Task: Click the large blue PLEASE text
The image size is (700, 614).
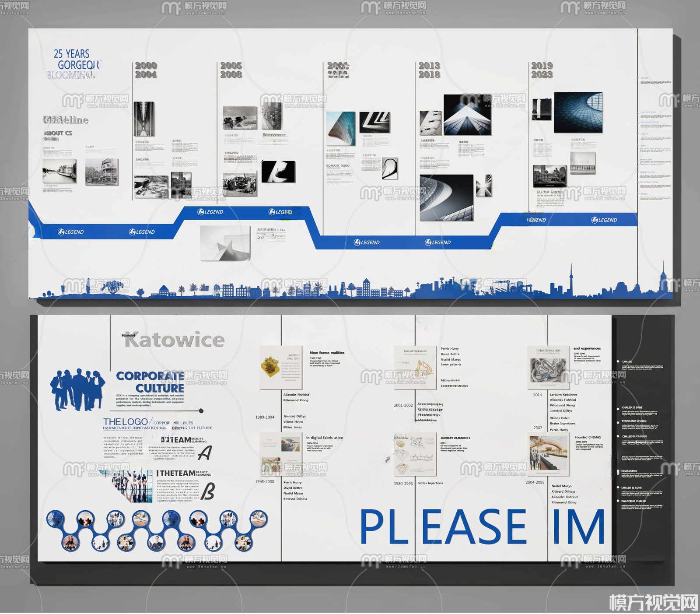Action: pyautogui.click(x=443, y=527)
